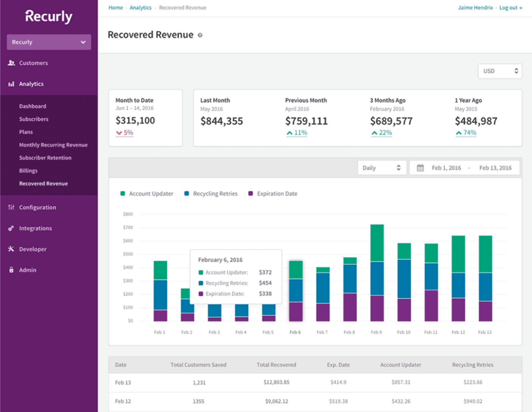Open Jaime Hendrix profile link
Image resolution: width=532 pixels, height=412 pixels.
click(475, 8)
